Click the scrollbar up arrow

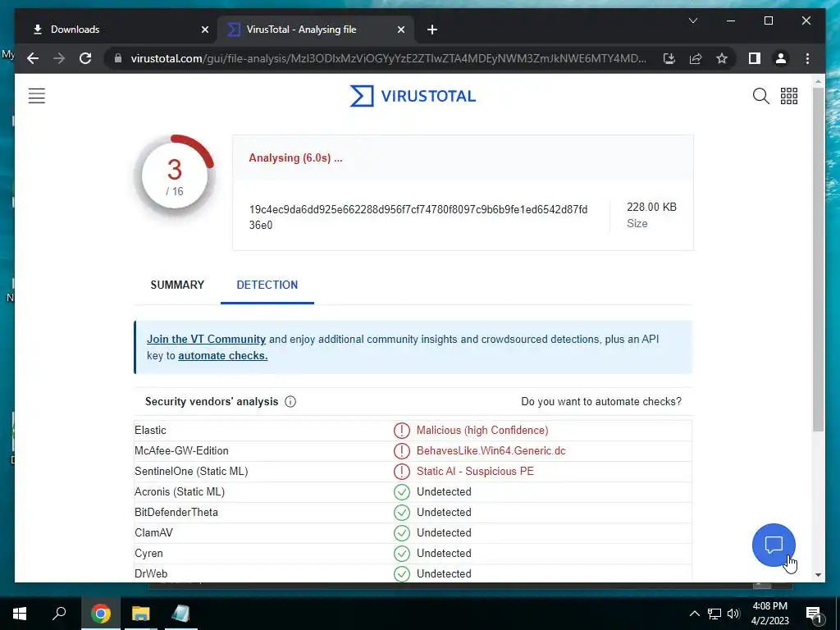coord(818,82)
